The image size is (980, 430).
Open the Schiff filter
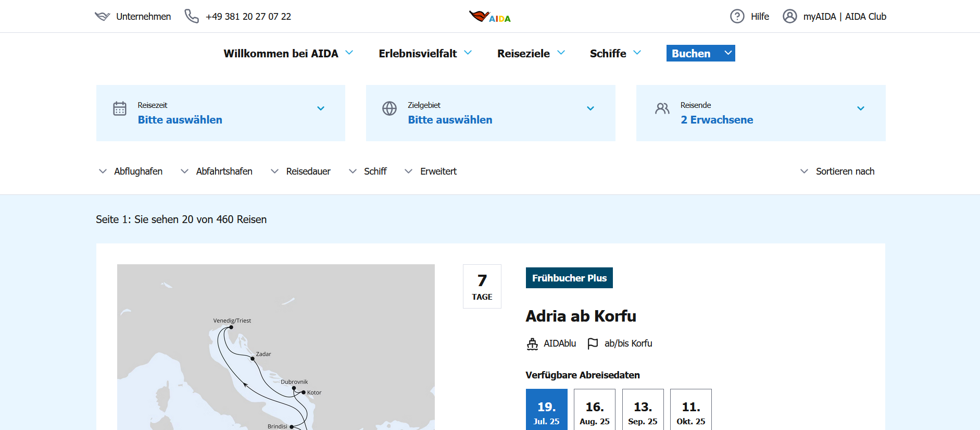tap(368, 171)
